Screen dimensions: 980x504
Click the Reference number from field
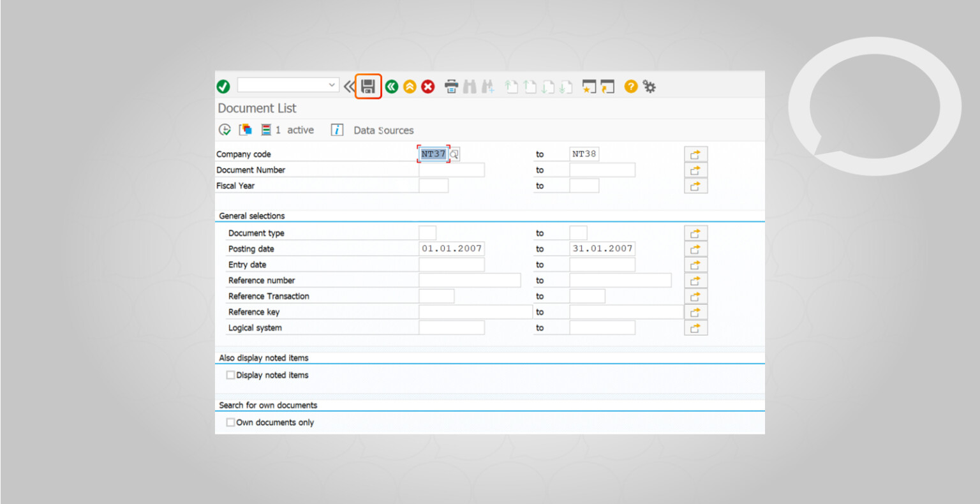click(x=470, y=280)
